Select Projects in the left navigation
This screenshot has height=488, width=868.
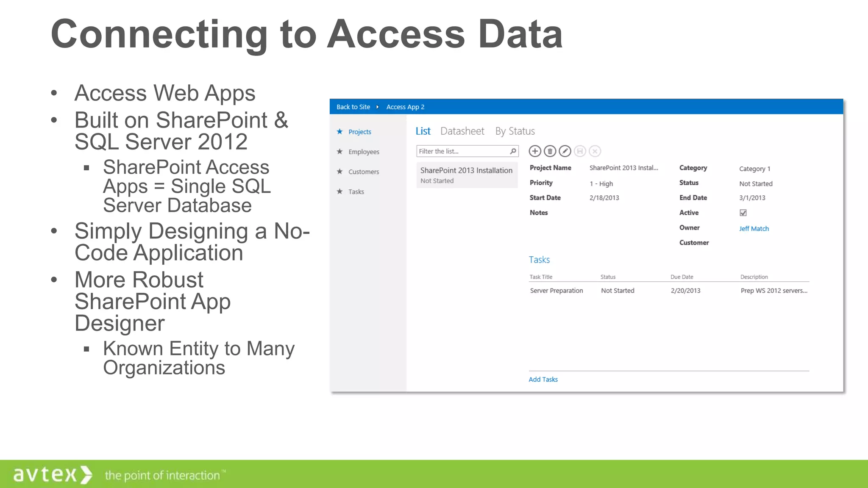(360, 132)
